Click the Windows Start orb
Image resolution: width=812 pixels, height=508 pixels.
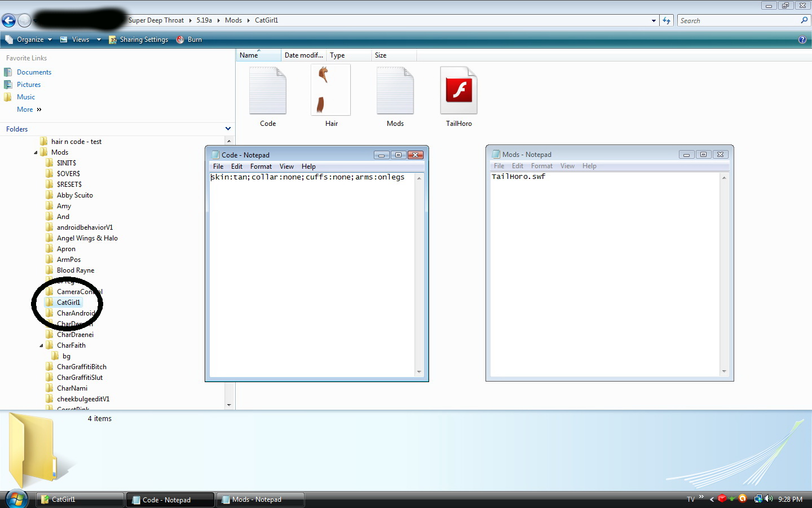(16, 499)
